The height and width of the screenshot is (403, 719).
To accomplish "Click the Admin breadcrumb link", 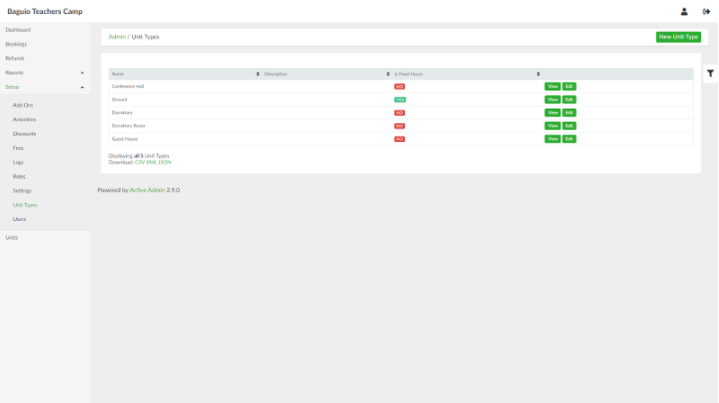I will [x=117, y=37].
